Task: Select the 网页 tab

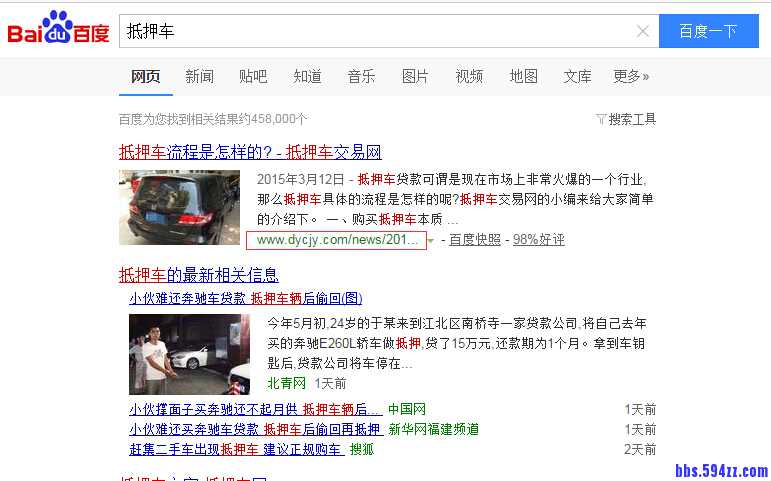Action: (146, 76)
